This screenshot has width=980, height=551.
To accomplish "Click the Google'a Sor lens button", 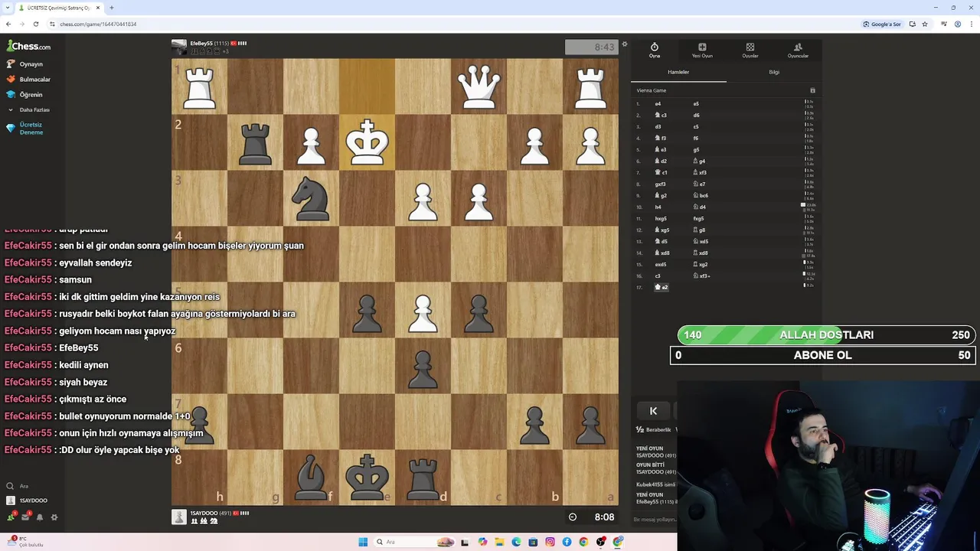I will coord(882,24).
